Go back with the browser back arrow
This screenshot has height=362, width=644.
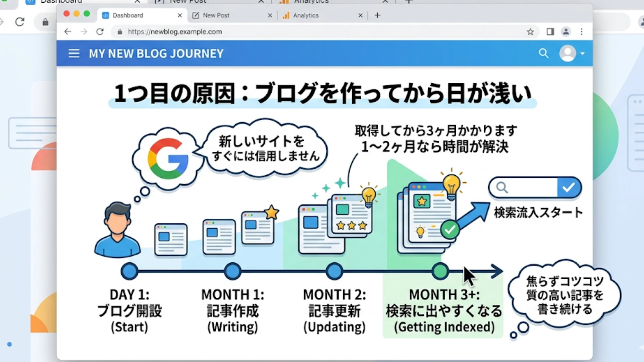tap(68, 32)
